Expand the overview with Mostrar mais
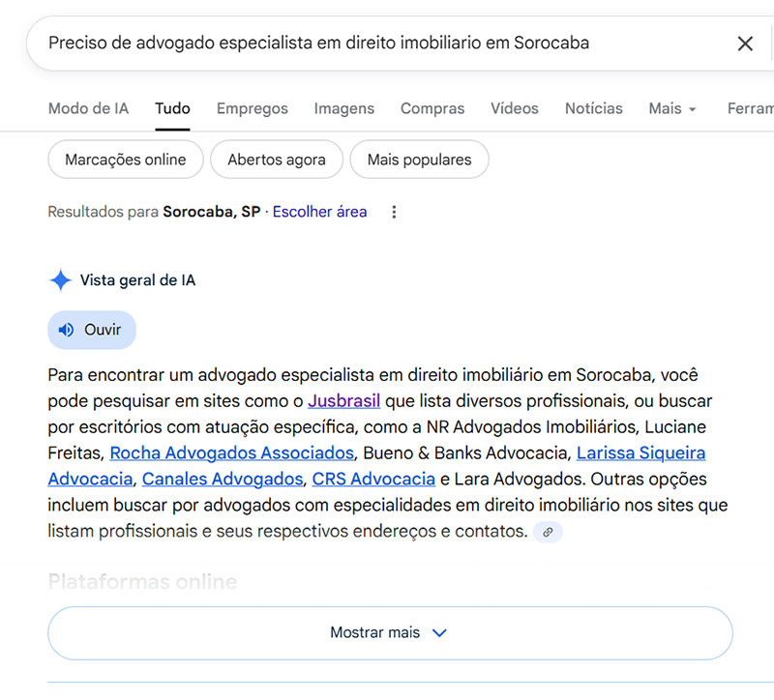774x700 pixels. point(390,632)
